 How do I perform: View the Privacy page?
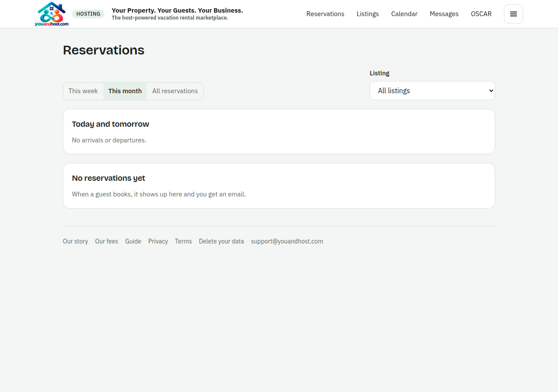pos(158,241)
